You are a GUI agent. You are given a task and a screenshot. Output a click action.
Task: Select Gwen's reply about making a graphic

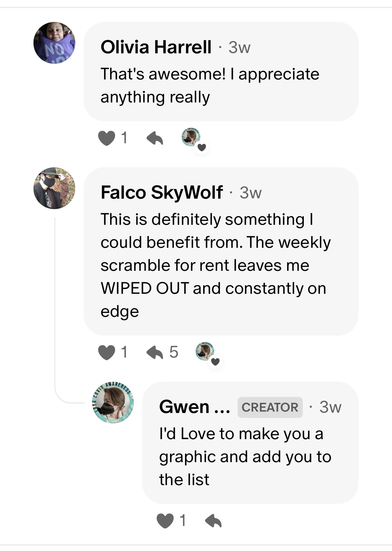point(245,457)
